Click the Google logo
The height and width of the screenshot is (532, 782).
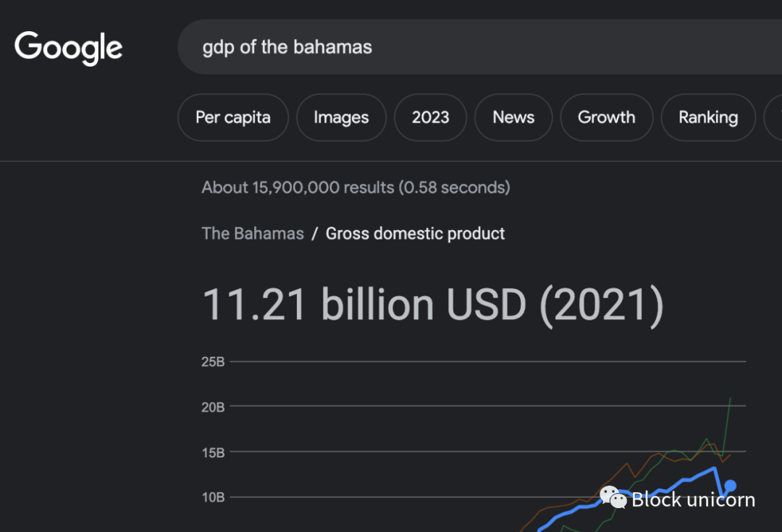click(68, 48)
